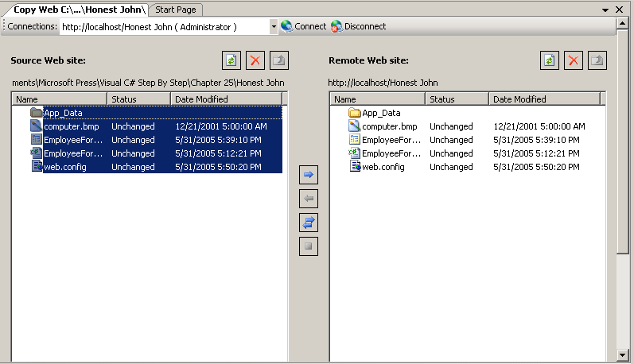Click the Remote Web site refresh icon

549,60
